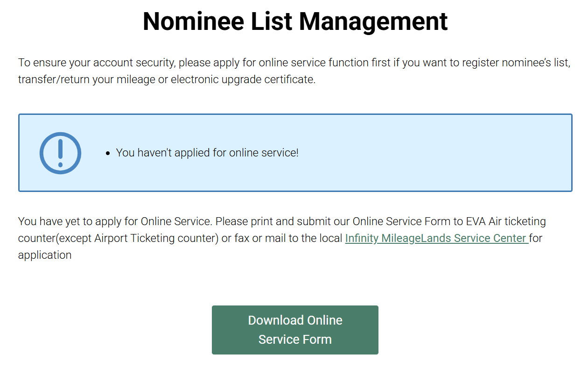The image size is (588, 390).
Task: Open the Infinity MileageLands Service Center link
Action: (436, 238)
